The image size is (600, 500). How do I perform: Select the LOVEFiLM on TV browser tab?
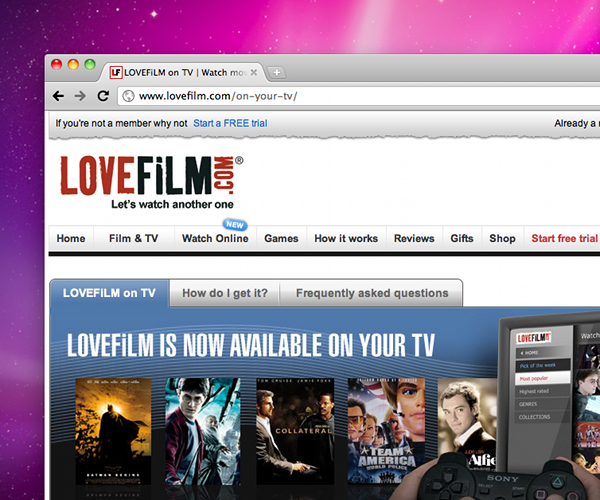(184, 72)
